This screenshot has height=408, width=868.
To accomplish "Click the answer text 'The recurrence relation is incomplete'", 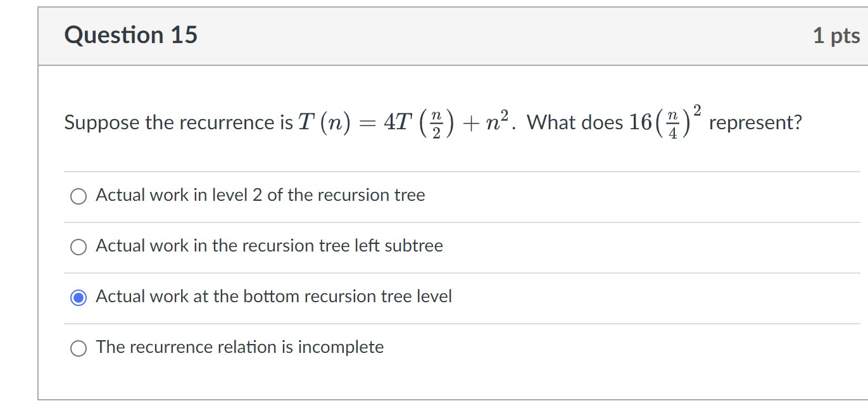I will tap(239, 347).
